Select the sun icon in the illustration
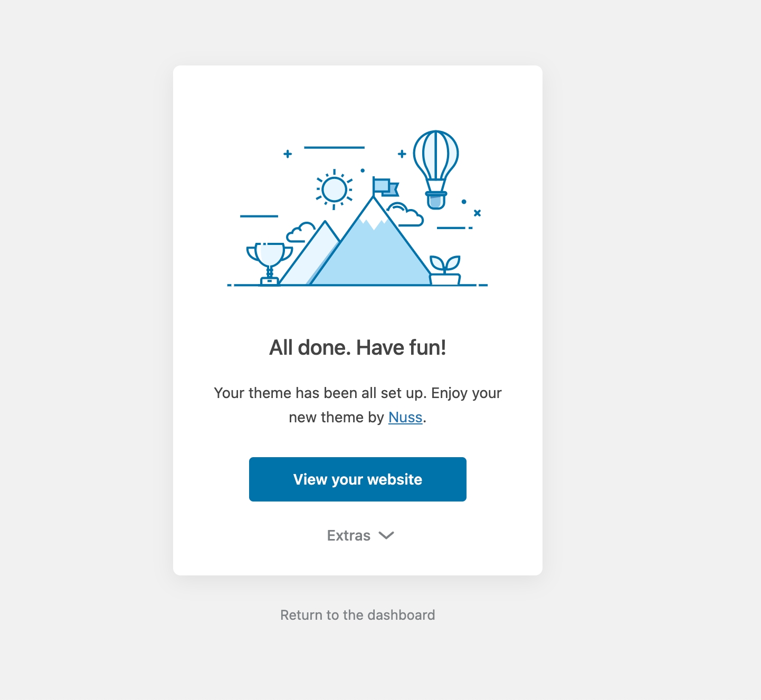The height and width of the screenshot is (700, 761). pyautogui.click(x=334, y=189)
